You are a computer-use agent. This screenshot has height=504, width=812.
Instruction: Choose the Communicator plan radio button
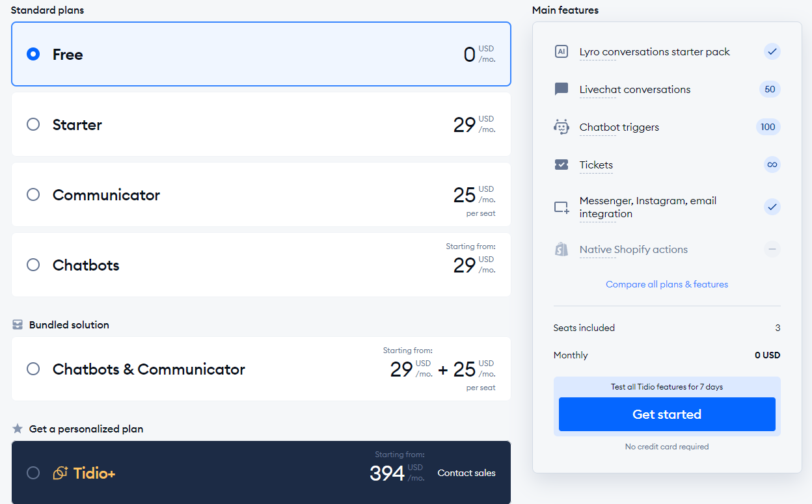pyautogui.click(x=33, y=194)
